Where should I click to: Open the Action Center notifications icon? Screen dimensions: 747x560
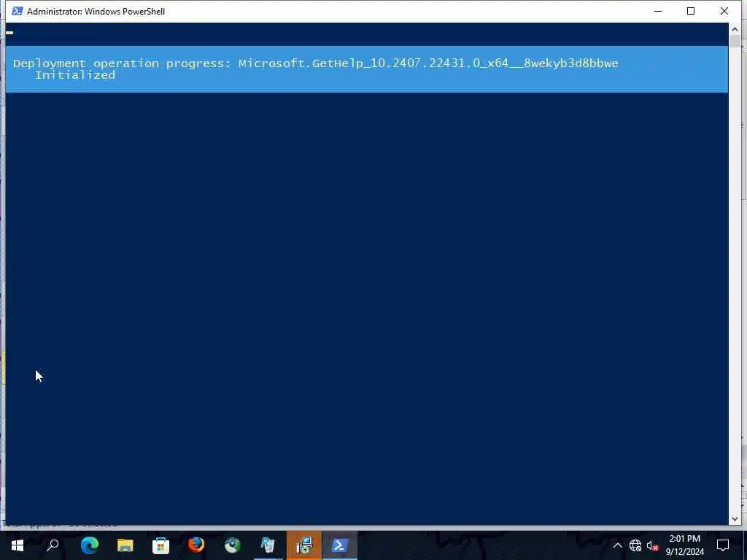tap(723, 545)
